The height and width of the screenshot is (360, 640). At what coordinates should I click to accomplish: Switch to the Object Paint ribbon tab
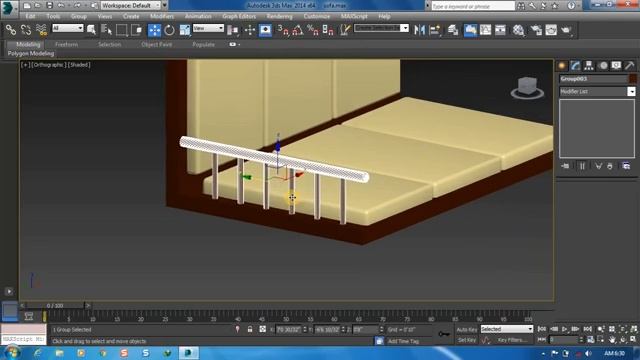[x=156, y=44]
